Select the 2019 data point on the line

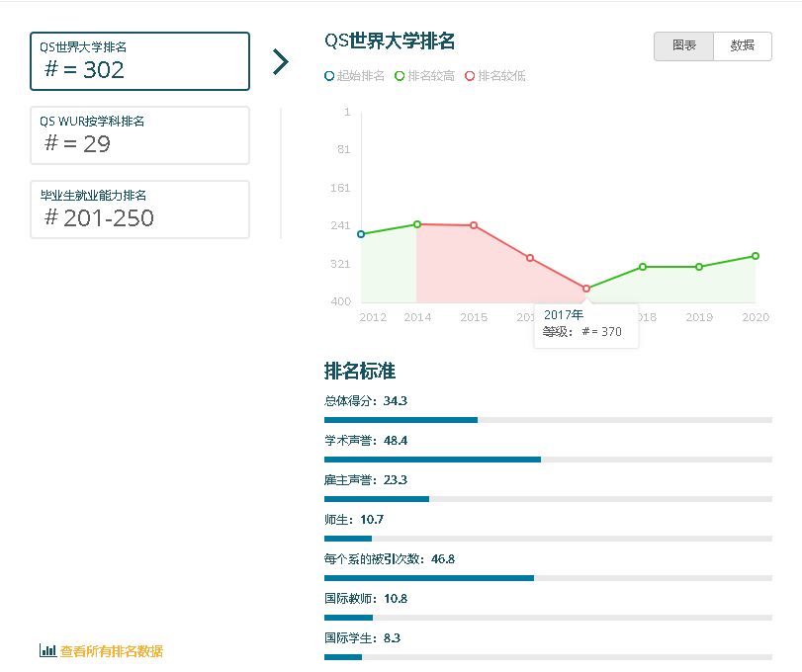point(699,267)
